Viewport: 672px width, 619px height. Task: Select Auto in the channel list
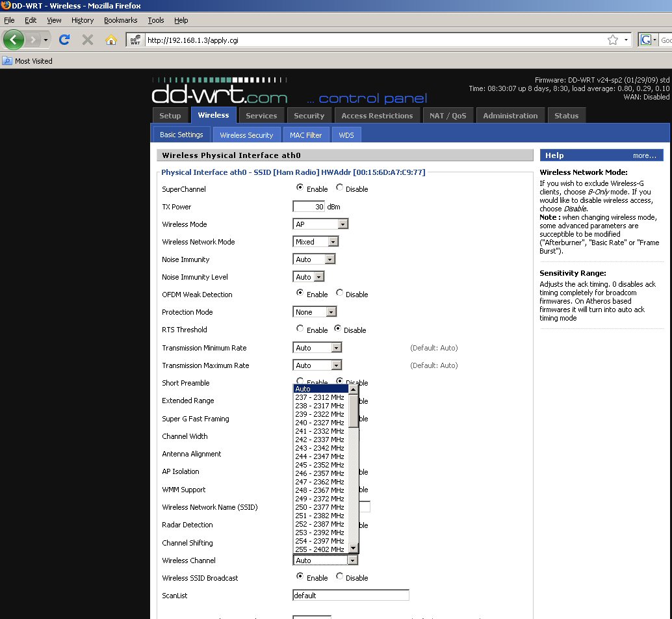pyautogui.click(x=321, y=389)
